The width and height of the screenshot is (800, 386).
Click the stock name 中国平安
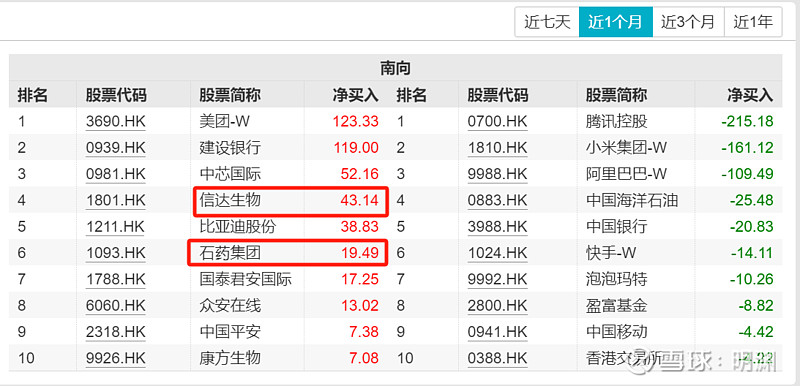coord(230,332)
